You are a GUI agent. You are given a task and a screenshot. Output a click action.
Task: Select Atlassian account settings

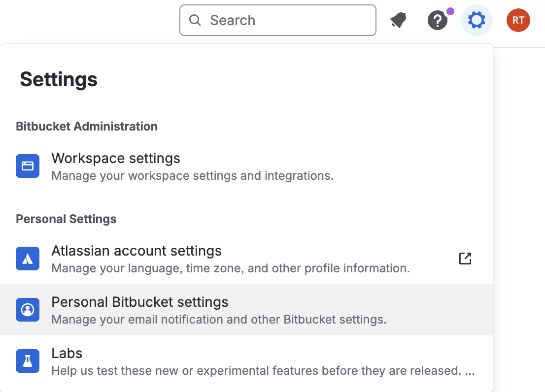pos(136,251)
